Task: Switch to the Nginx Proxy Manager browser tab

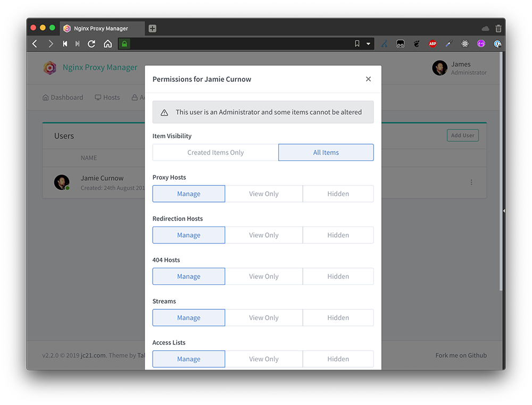Action: [x=101, y=28]
